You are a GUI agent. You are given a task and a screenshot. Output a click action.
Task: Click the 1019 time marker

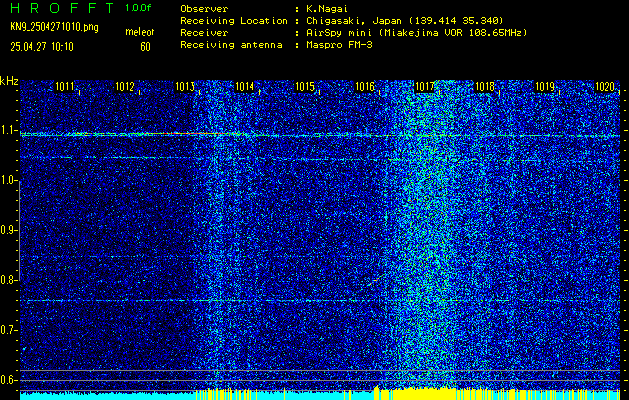coord(545,87)
